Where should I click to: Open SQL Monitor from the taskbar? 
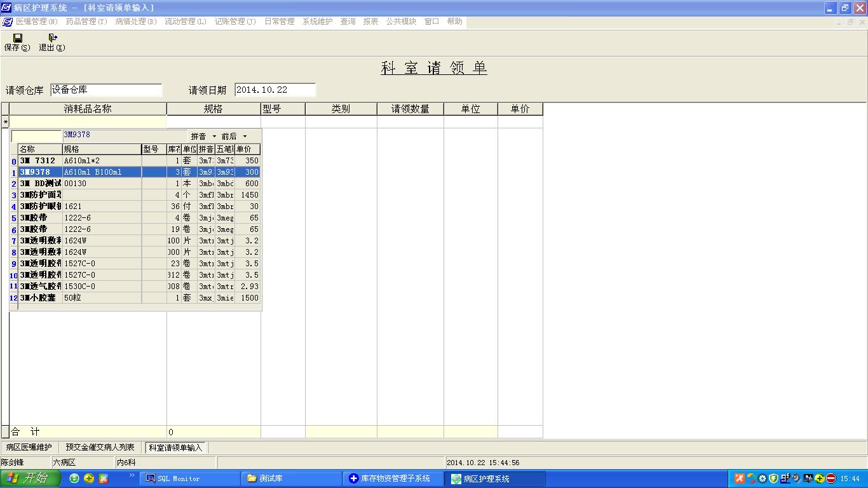(x=189, y=478)
